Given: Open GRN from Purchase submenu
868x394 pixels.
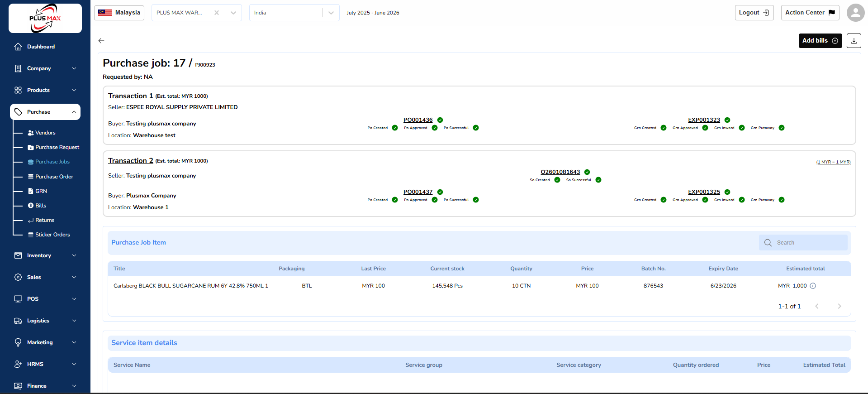Looking at the screenshot, I should point(41,191).
